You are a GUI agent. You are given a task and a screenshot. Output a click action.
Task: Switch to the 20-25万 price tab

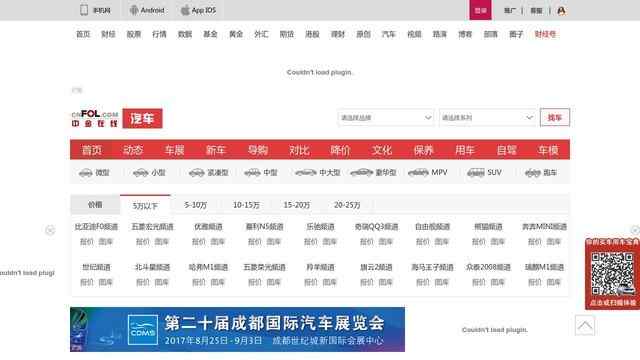point(347,205)
